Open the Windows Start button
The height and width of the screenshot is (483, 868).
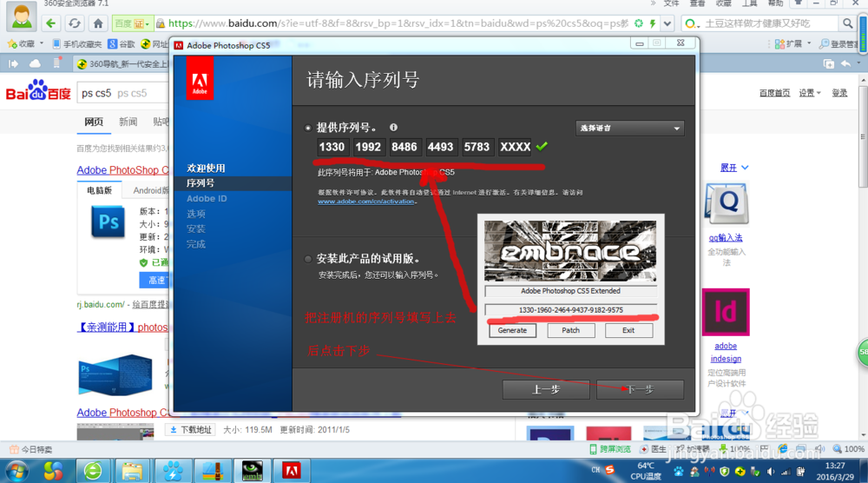(17, 471)
